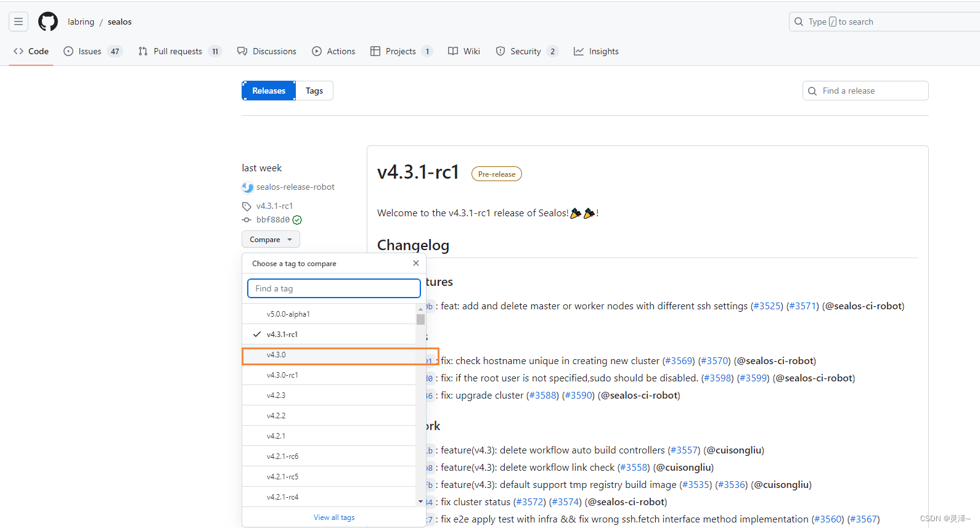Image resolution: width=980 pixels, height=528 pixels.
Task: Open pull request #3574
Action: 565,502
